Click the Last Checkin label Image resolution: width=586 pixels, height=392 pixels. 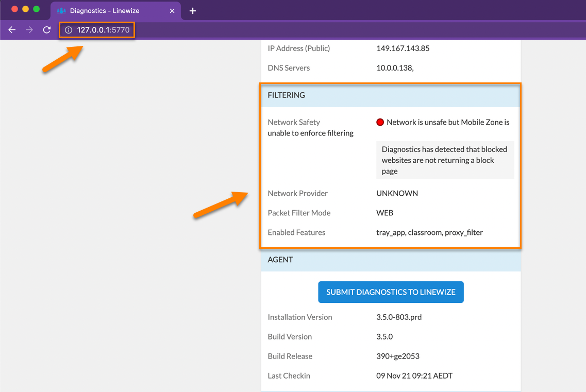289,376
